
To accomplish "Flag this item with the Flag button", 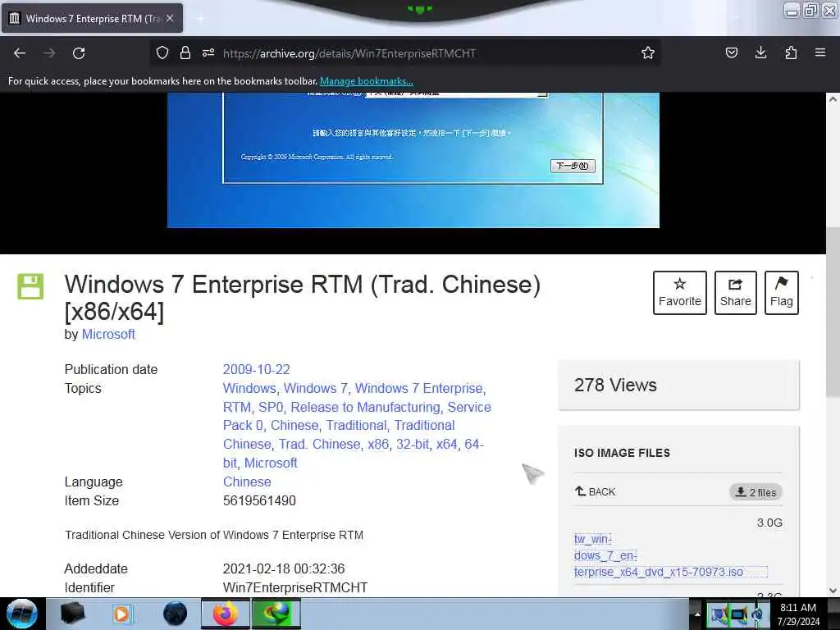I will point(782,293).
